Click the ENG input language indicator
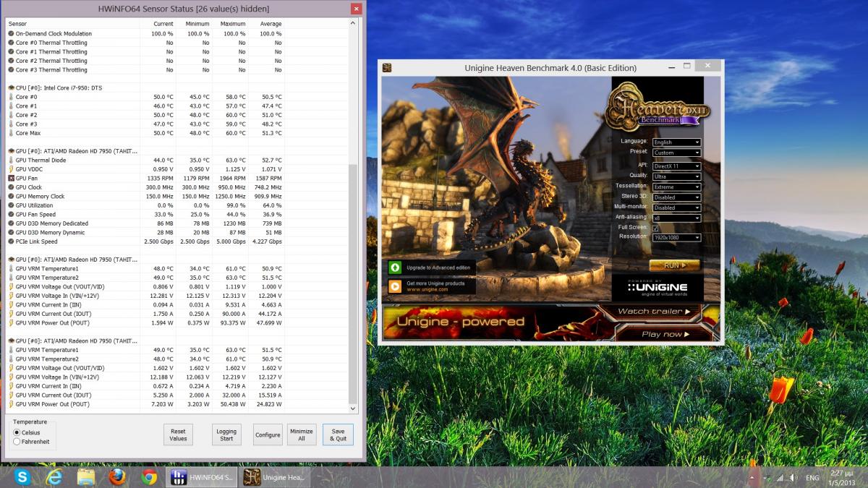 pos(812,478)
